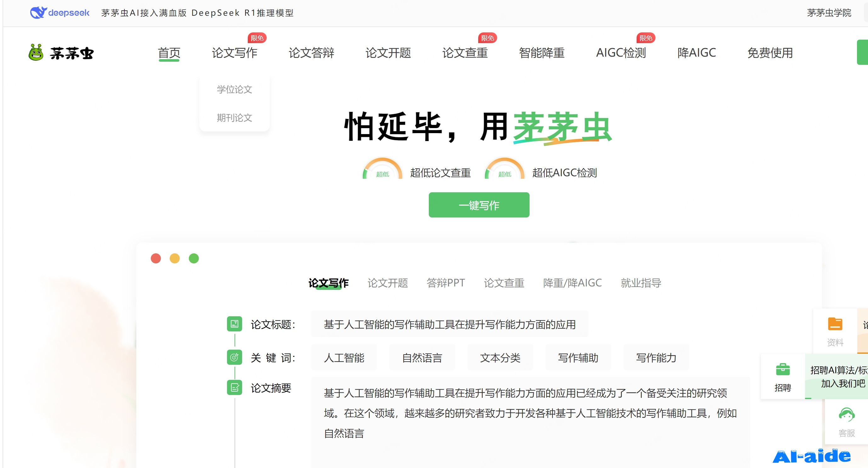Screen dimensions: 868x468
Task: Go to 首页 in navigation
Action: coord(169,53)
